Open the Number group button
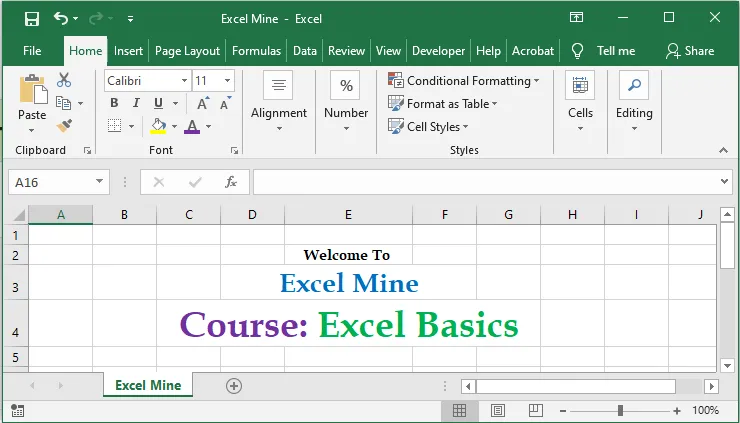 click(x=346, y=101)
